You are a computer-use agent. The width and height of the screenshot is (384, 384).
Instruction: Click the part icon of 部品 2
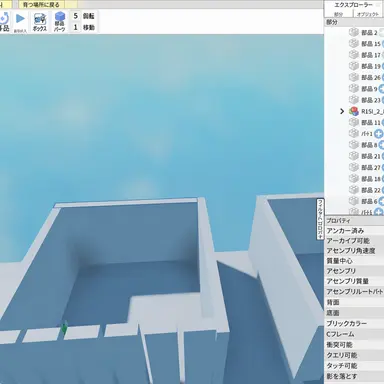[353, 32]
